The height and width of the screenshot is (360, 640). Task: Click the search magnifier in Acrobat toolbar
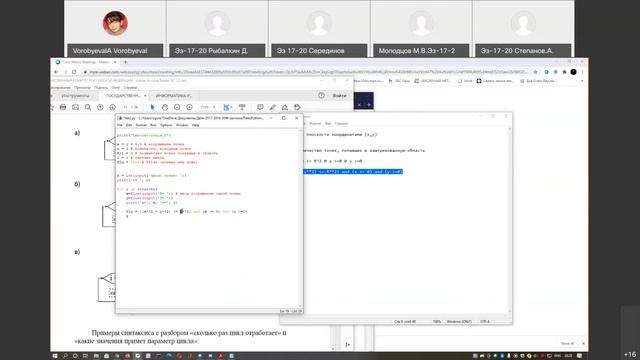pyautogui.click(x=88, y=107)
